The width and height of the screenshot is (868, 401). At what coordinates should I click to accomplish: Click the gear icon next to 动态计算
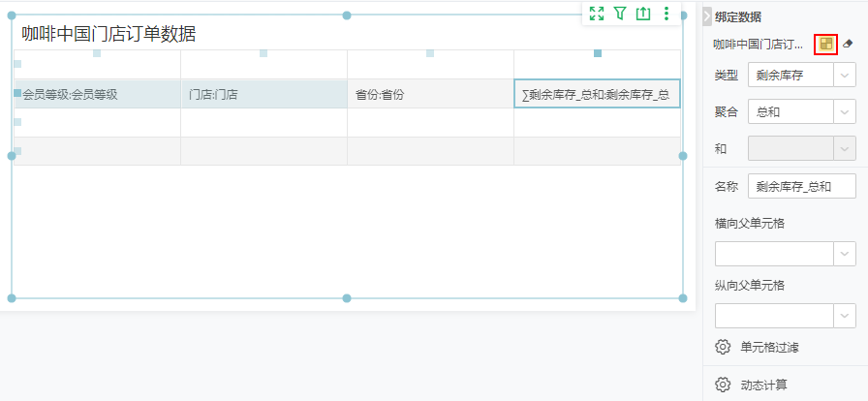723,385
